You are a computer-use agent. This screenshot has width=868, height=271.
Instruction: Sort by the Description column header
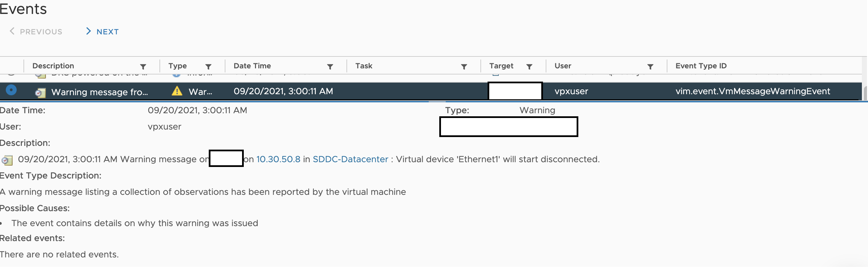[x=53, y=66]
